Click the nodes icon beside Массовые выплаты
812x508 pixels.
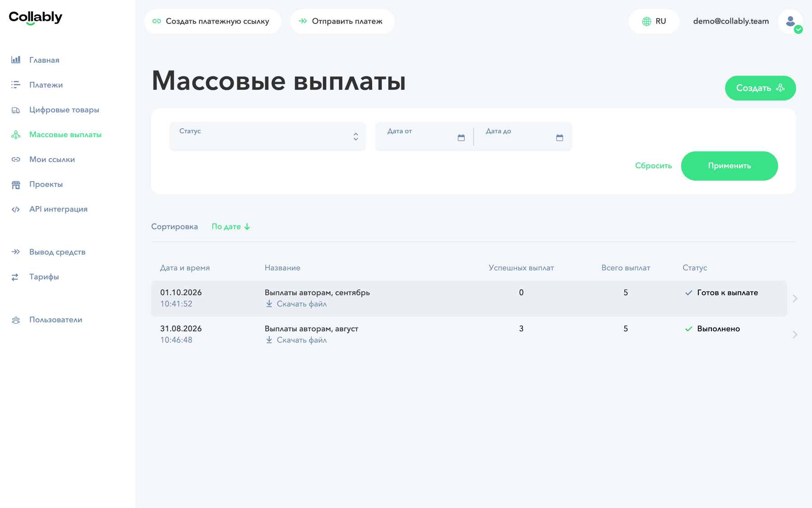click(16, 135)
